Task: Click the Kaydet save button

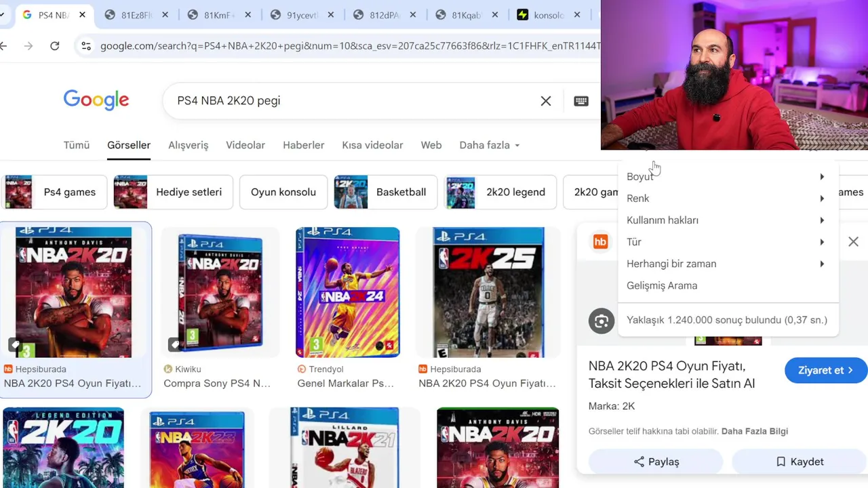Action: [800, 462]
